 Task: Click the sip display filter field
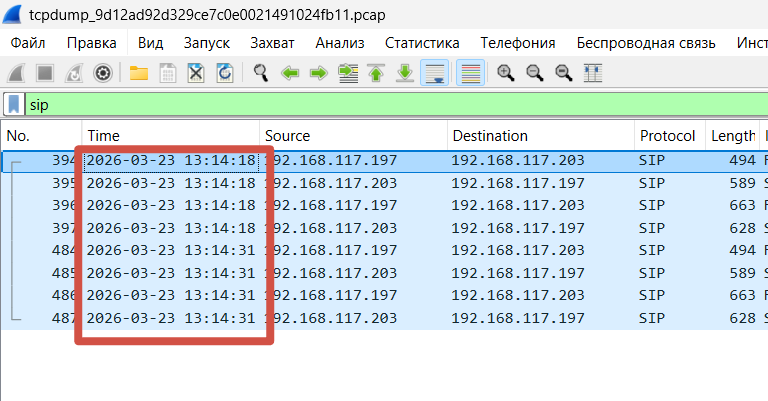(396, 104)
